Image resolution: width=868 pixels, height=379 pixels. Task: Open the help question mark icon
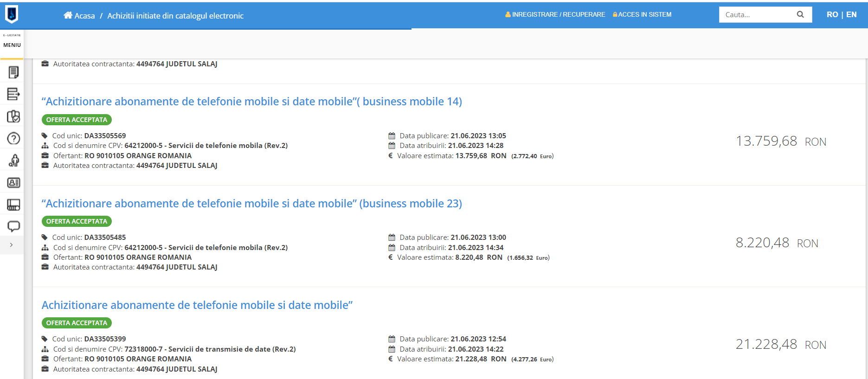pos(13,138)
